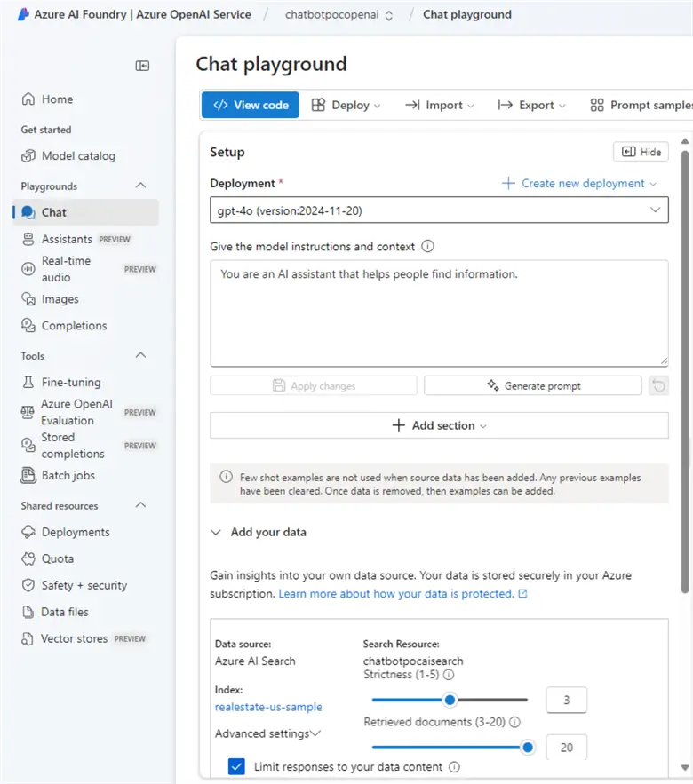This screenshot has height=784, width=693.
Task: Click the info icon beside model instructions
Action: pyautogui.click(x=428, y=246)
